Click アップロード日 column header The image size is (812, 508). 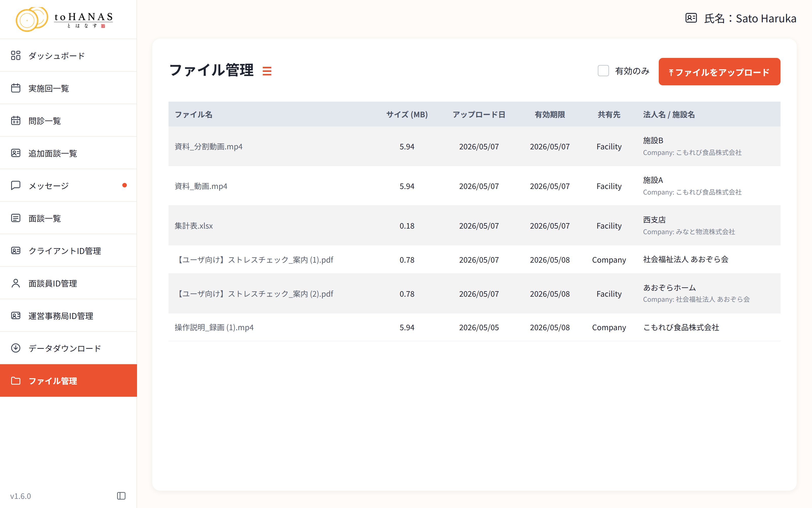coord(479,115)
